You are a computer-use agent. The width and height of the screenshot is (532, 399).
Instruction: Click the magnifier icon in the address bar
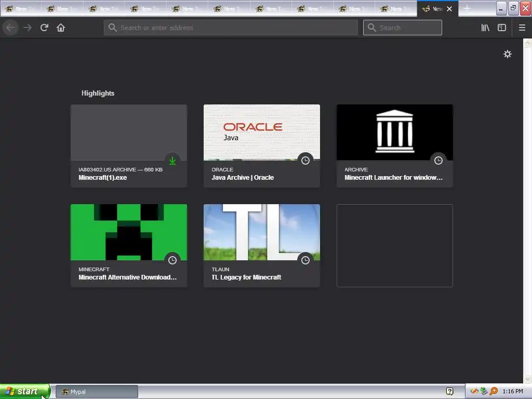coord(113,28)
